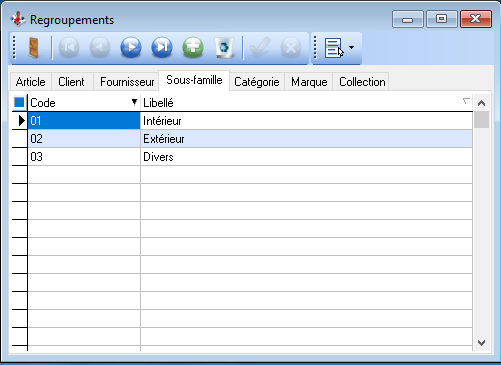Click the previous record arrow icon
The image size is (501, 365).
[x=100, y=48]
